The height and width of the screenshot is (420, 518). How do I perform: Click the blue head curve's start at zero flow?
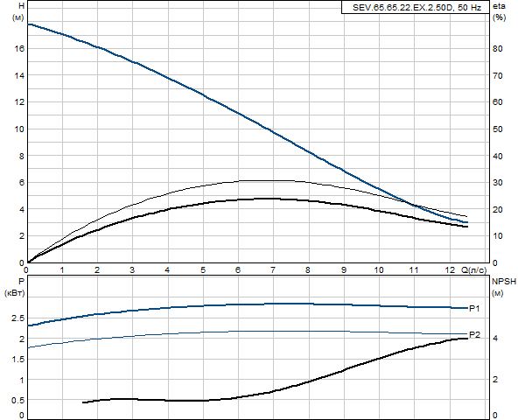coord(28,24)
